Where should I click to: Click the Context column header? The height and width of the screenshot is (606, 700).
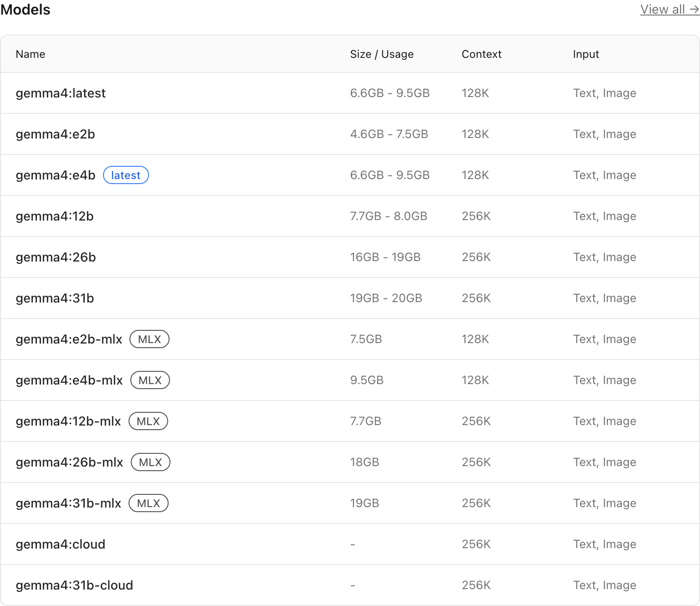pyautogui.click(x=482, y=54)
